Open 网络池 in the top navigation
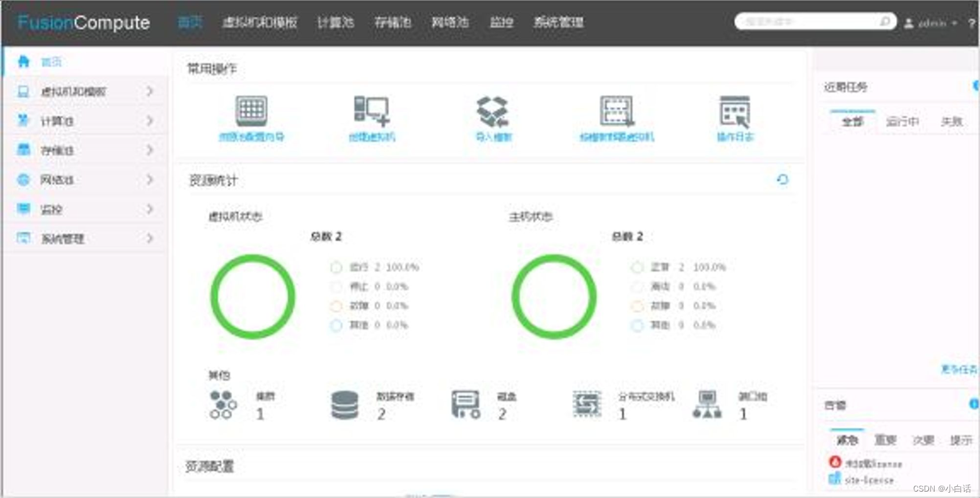 point(450,22)
